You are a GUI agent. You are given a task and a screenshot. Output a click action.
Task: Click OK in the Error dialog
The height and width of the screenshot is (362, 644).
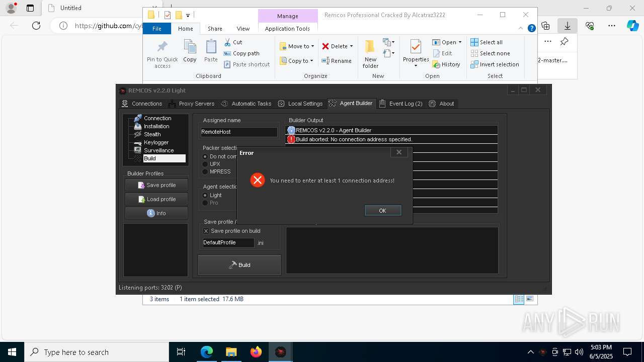click(x=383, y=211)
